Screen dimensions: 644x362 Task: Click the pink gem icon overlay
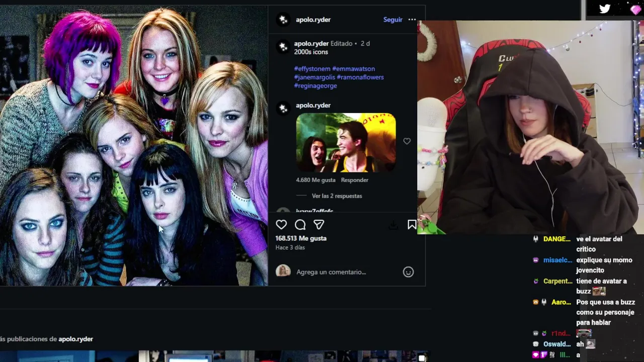point(635,9)
